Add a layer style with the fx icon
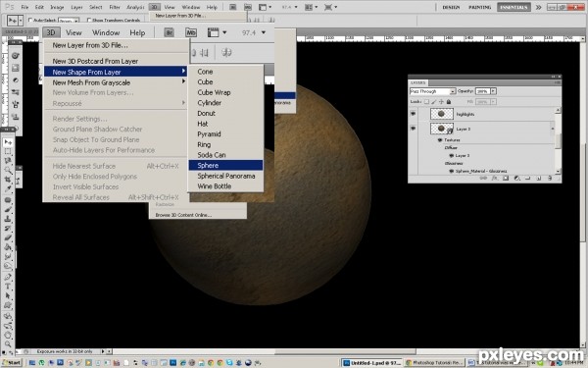 coord(495,179)
